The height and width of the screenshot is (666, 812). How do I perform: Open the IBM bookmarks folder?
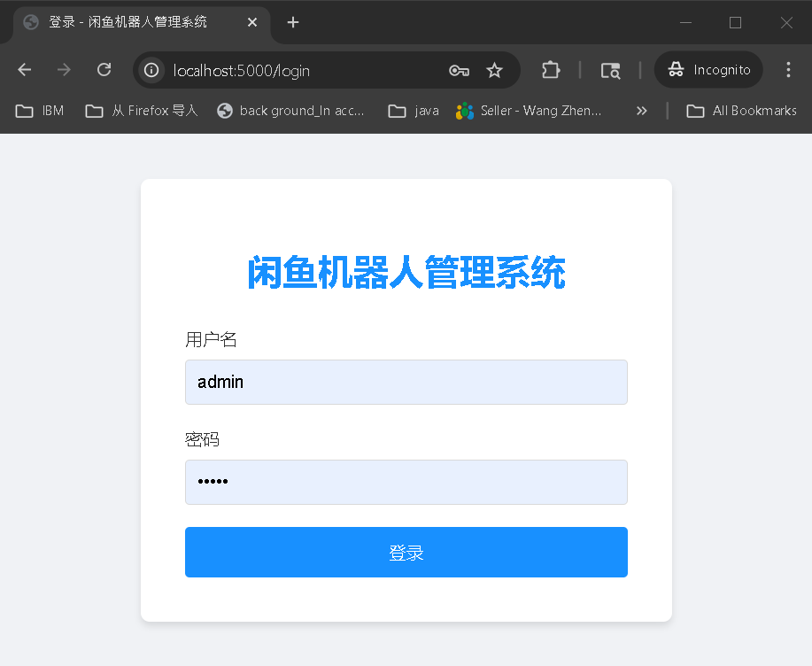click(x=39, y=111)
